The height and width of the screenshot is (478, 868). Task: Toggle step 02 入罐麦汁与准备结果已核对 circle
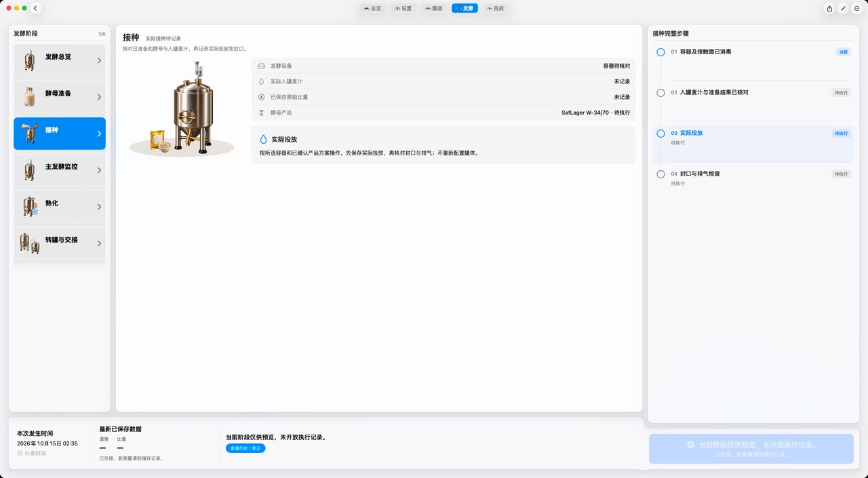[660, 93]
